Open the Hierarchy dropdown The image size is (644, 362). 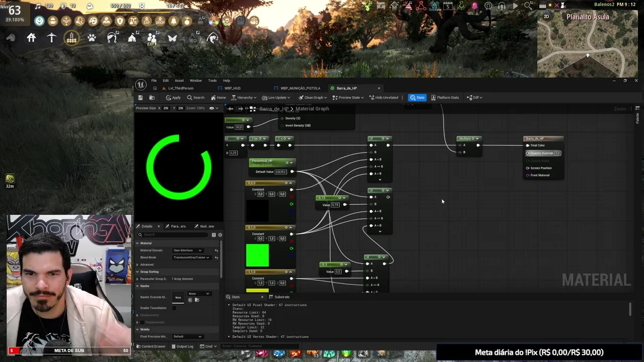(244, 98)
